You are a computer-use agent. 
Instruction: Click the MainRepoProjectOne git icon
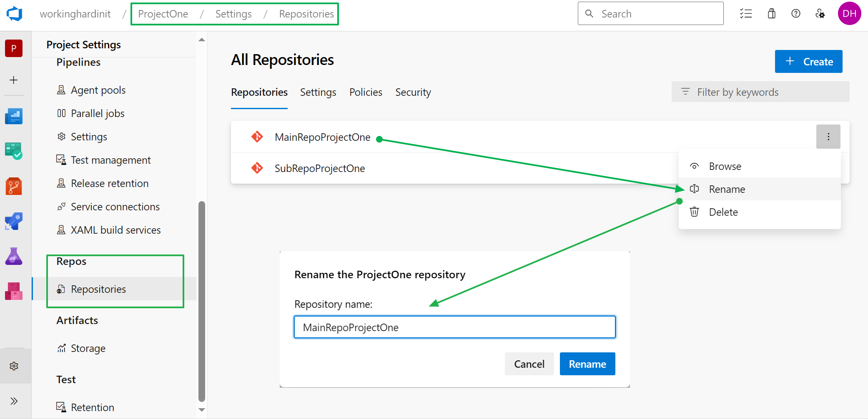pos(257,137)
